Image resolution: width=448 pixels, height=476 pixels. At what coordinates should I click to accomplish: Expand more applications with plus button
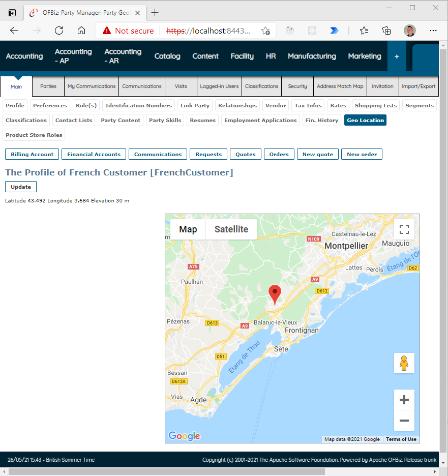pos(397,56)
